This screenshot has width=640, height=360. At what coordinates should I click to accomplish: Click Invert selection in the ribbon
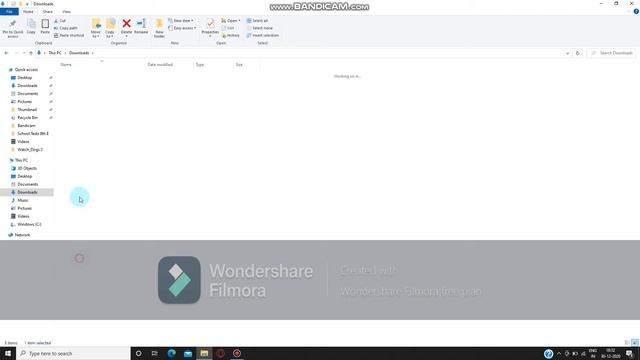pos(262,35)
